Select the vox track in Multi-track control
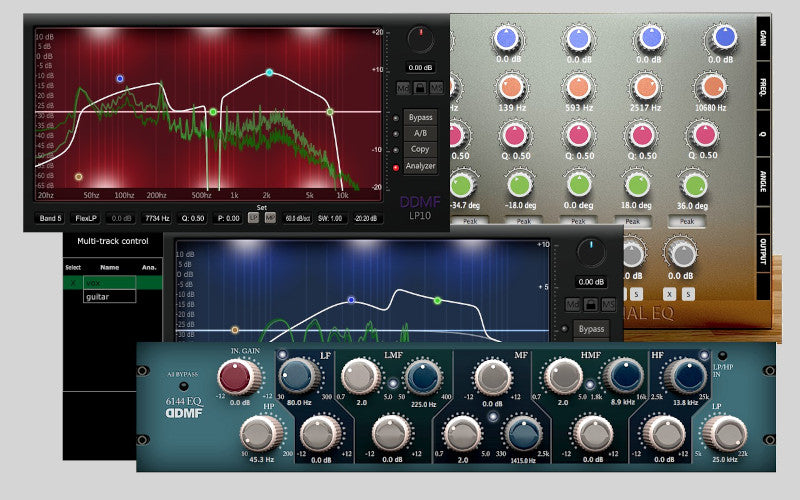This screenshot has width=800, height=500. (109, 283)
